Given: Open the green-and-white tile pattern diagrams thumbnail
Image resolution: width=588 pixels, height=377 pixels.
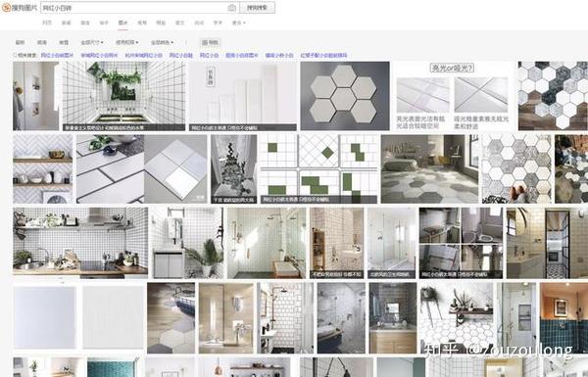Looking at the screenshot, I should click(318, 169).
